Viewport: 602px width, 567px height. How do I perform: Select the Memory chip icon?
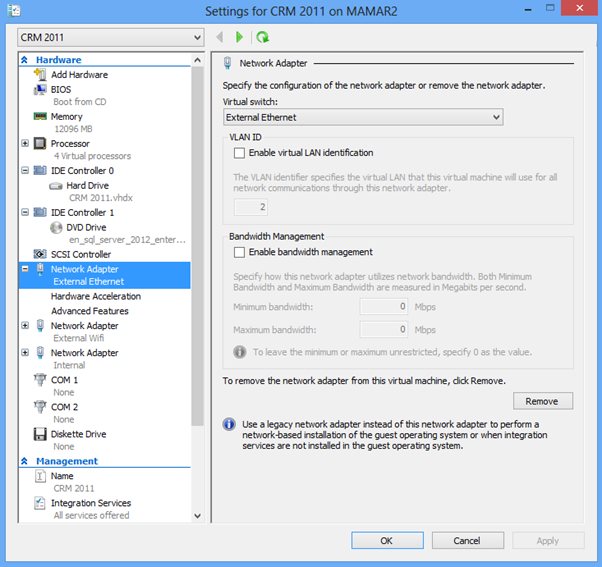click(x=40, y=117)
